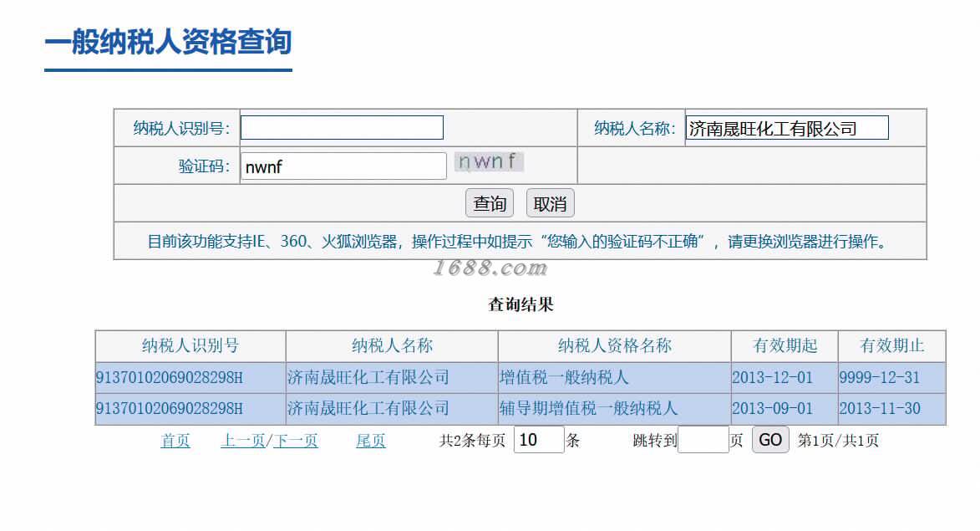Go to 首页 link

[x=175, y=441]
